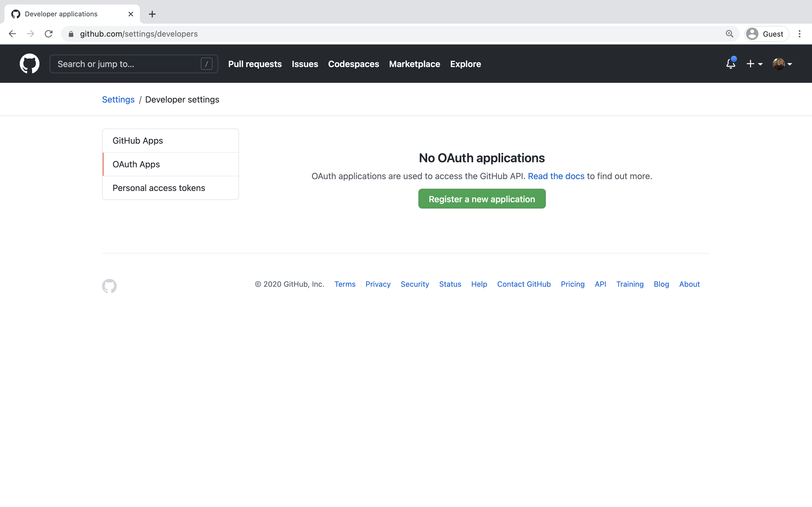Viewport: 812px width, 507px height.
Task: Click the lock icon in the address bar
Action: 71,34
